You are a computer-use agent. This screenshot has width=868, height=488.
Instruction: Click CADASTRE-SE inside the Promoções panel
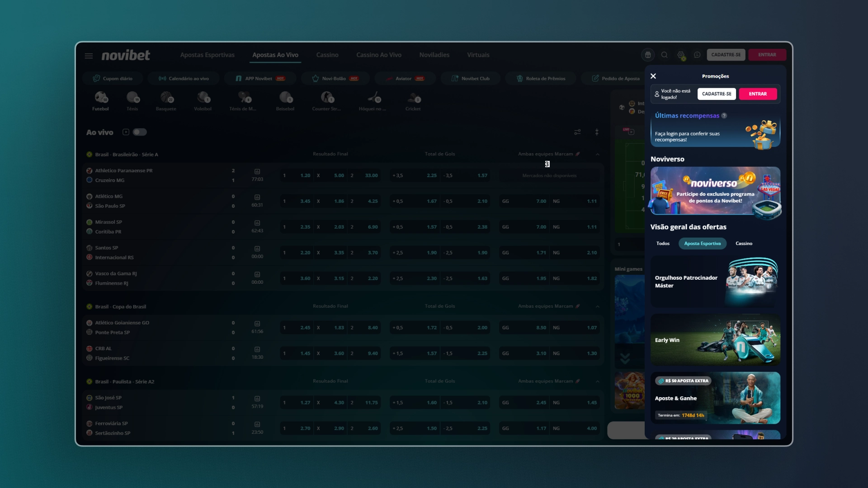coord(717,94)
